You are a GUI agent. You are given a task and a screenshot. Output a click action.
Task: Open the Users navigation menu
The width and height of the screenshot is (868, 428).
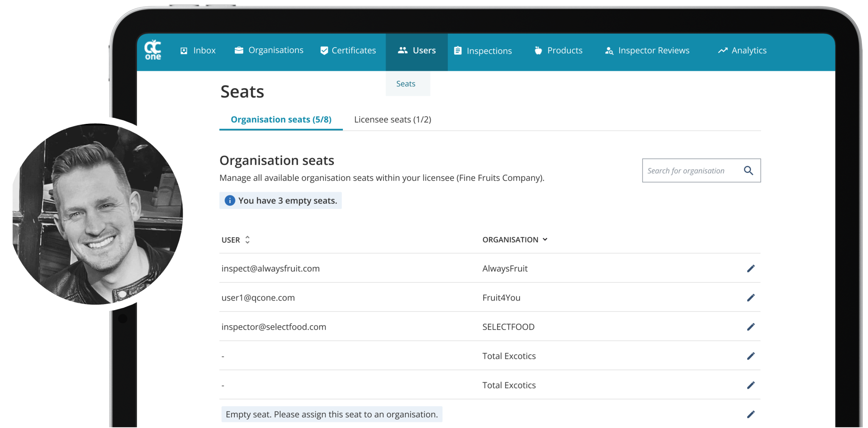tap(417, 50)
